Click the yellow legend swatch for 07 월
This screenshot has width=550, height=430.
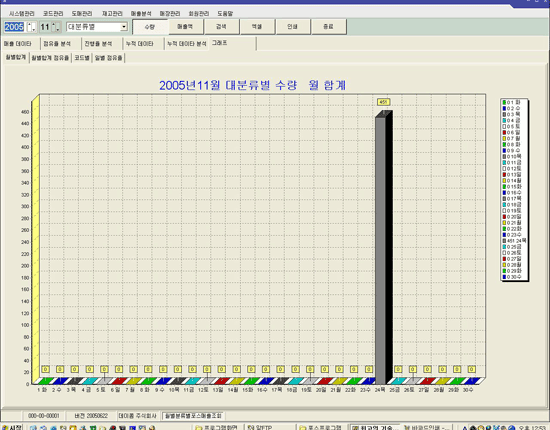coord(504,139)
